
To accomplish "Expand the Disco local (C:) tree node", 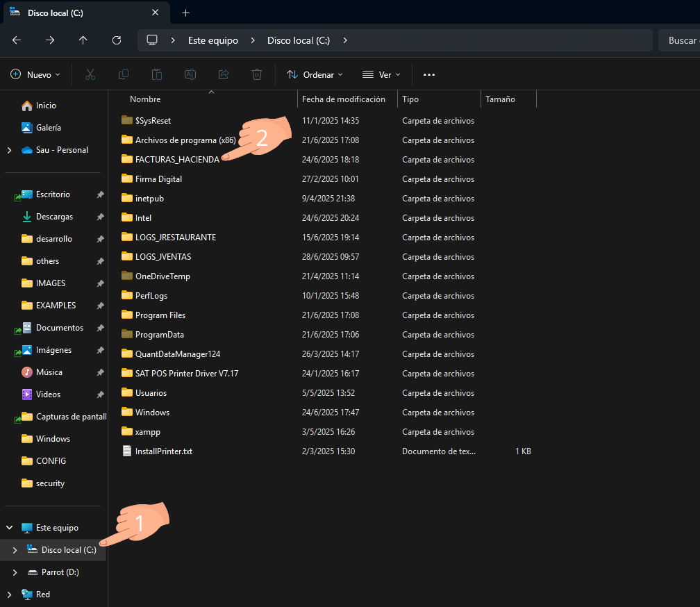I will click(15, 550).
